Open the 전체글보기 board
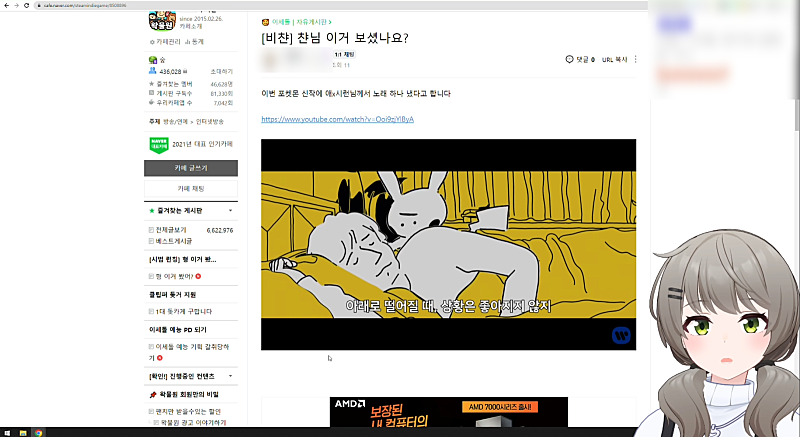 [x=171, y=230]
